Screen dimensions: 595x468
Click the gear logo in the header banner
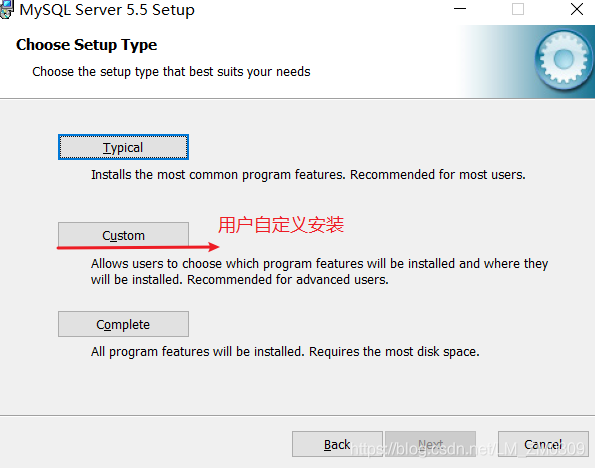click(x=564, y=59)
